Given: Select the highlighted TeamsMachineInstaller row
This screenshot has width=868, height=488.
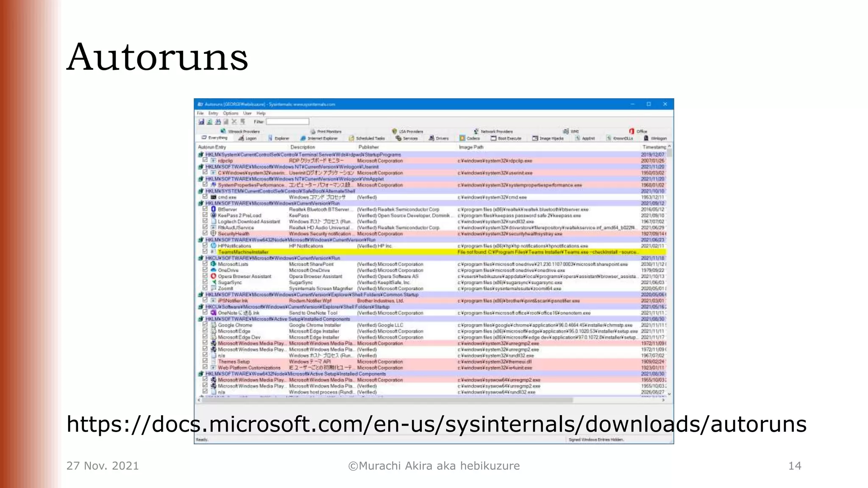Looking at the screenshot, I should tap(432, 252).
